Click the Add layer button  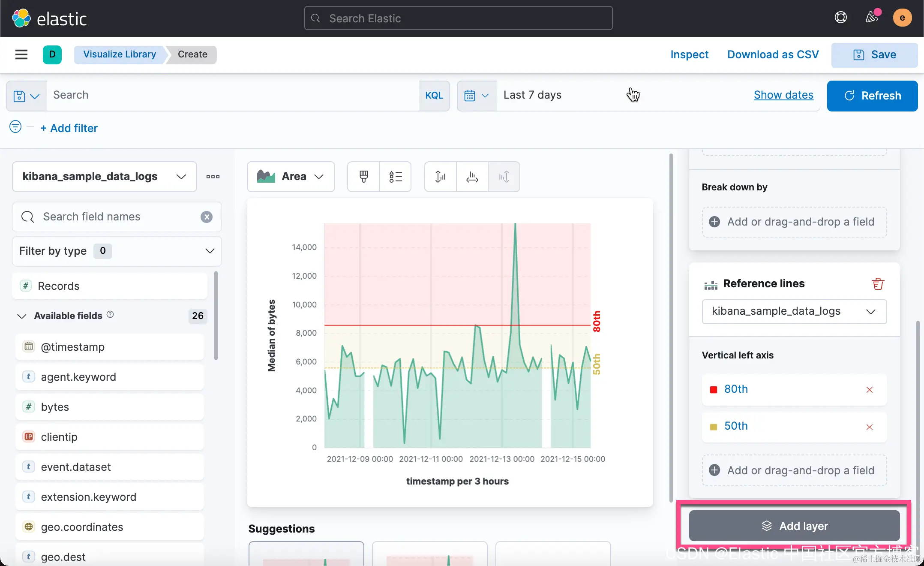pos(794,526)
